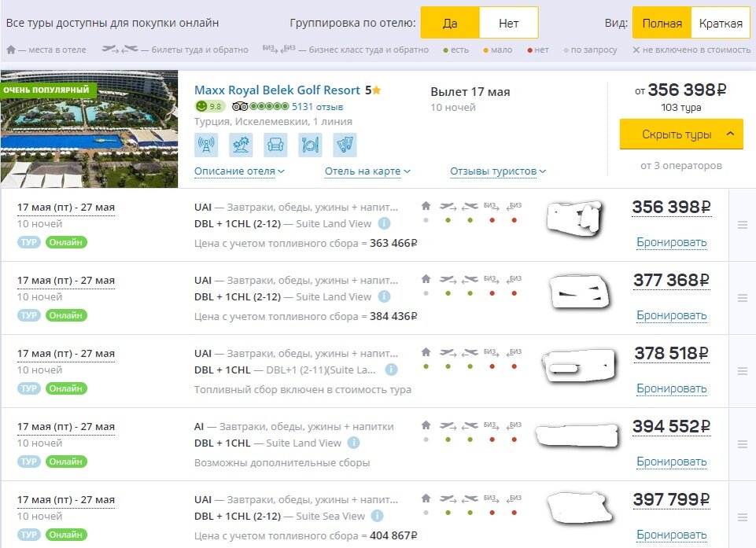The image size is (756, 548).
Task: Collapse tours with 'Скрыть туры' button
Action: tap(681, 134)
